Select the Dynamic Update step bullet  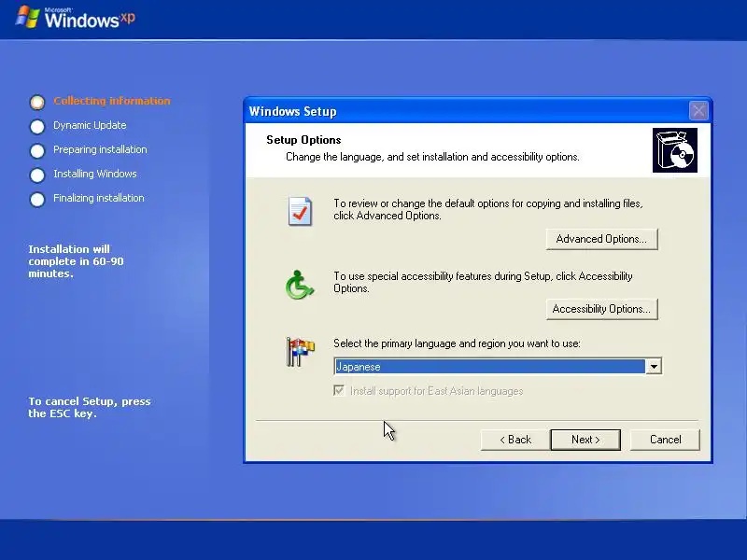[37, 126]
